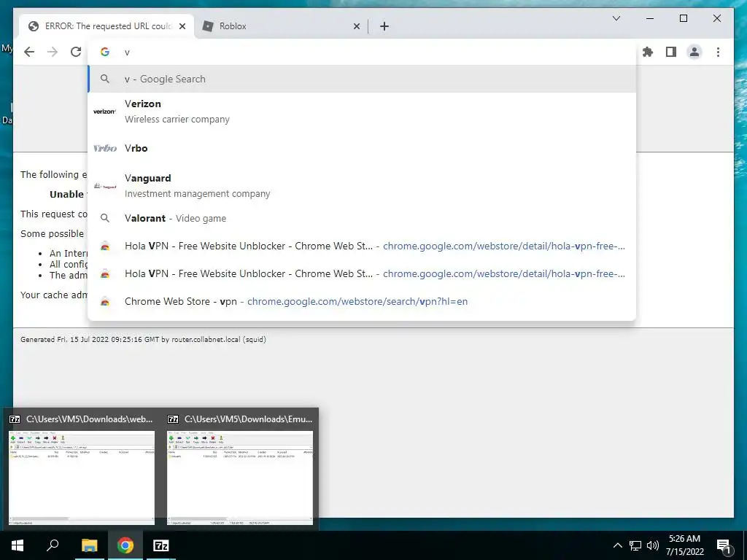Click the 7z icon of Downloads\Emu preview
Screen dimensions: 747x560
173,419
